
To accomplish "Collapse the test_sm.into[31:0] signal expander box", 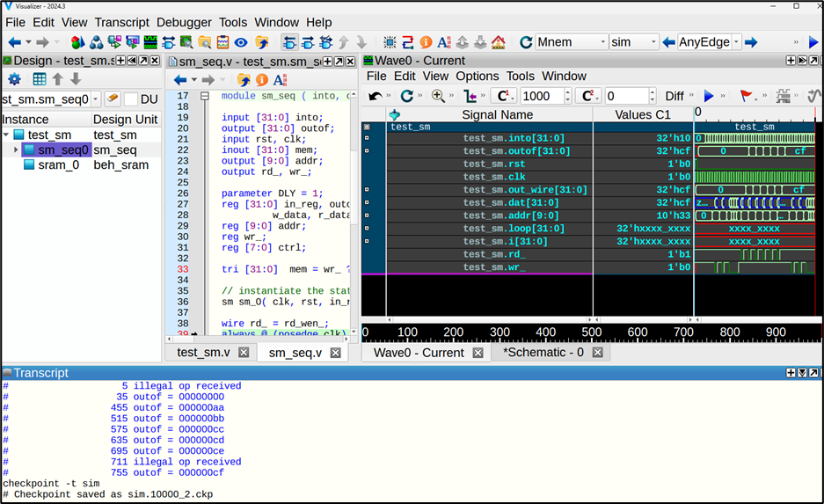I will click(x=368, y=138).
